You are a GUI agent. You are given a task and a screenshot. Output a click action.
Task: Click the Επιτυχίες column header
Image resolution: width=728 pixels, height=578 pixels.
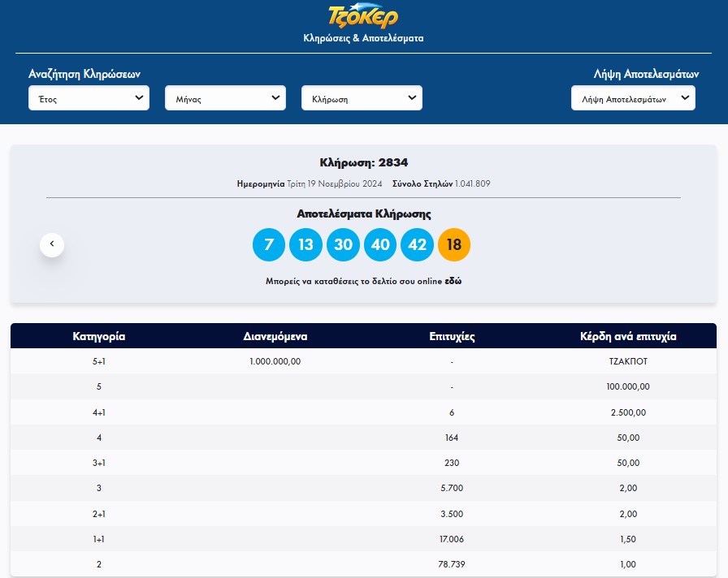pos(452,336)
